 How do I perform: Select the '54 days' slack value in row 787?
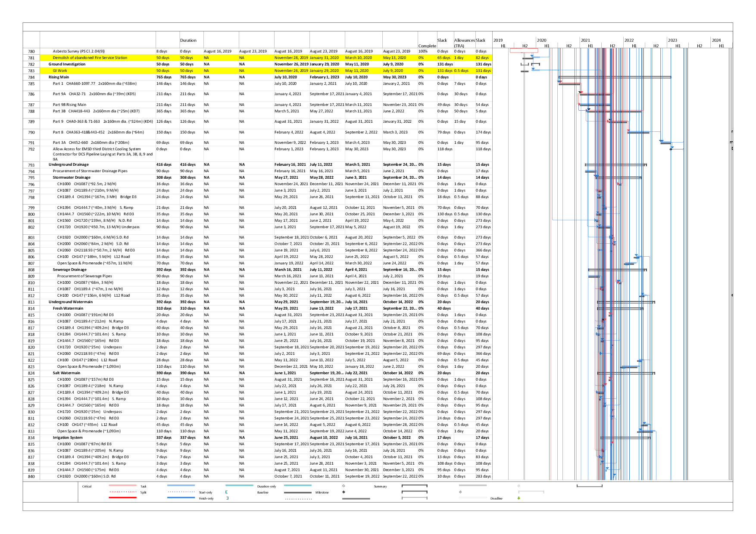pos(482,105)
